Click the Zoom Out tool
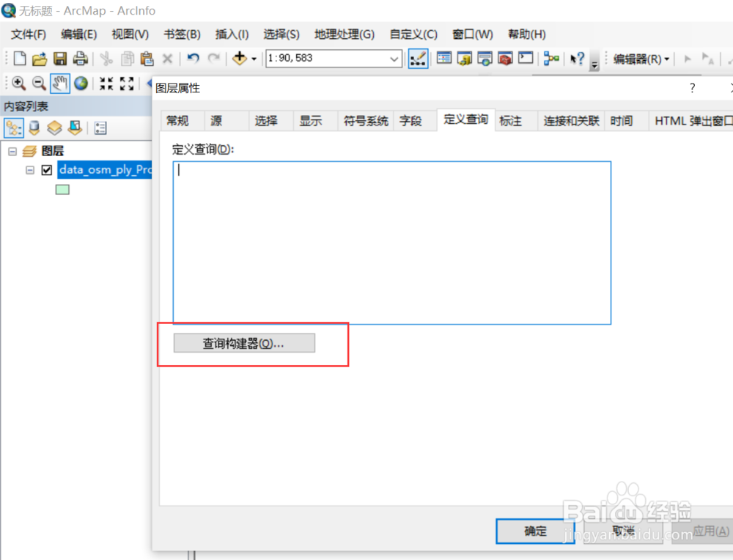Viewport: 733px width, 560px height. [x=38, y=83]
